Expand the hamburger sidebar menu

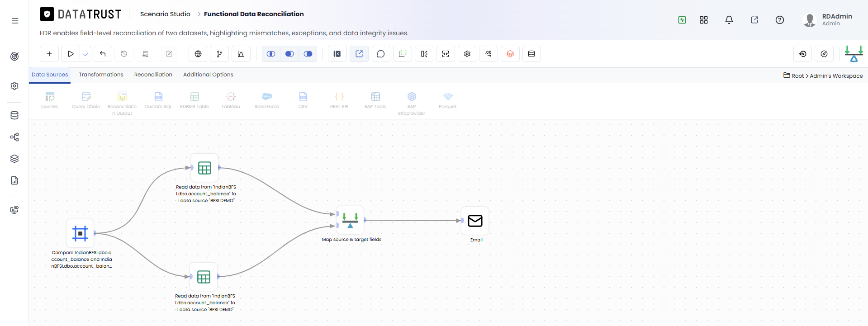tap(15, 21)
